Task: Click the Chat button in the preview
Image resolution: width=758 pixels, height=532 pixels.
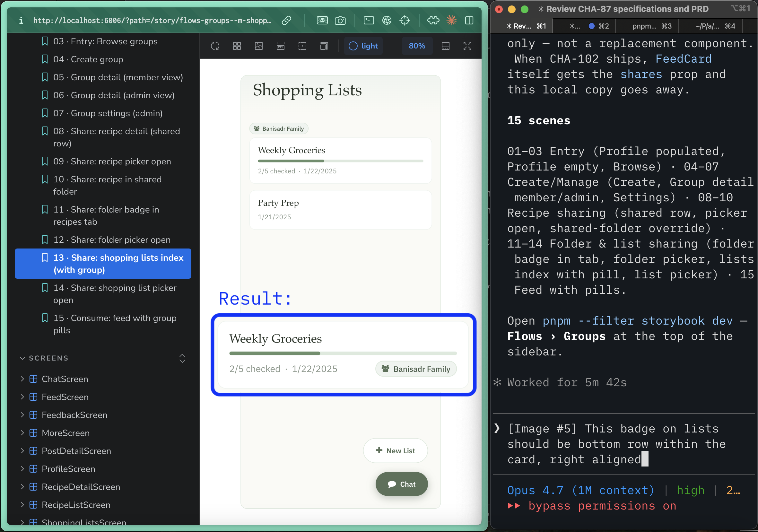Action: coord(401,484)
